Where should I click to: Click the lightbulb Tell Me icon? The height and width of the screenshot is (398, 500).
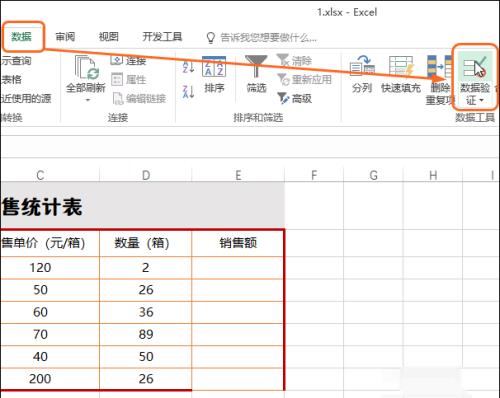211,38
